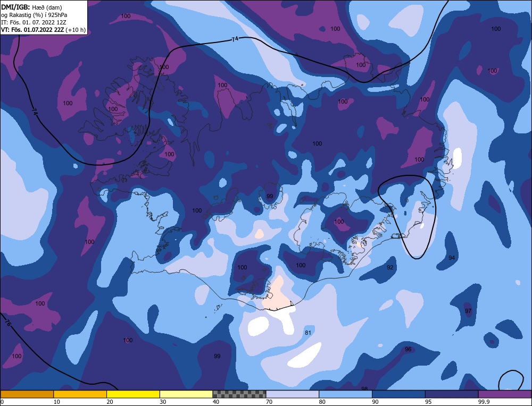Click the legend scale label '99.9'
This screenshot has height=406, width=532.
tap(483, 402)
